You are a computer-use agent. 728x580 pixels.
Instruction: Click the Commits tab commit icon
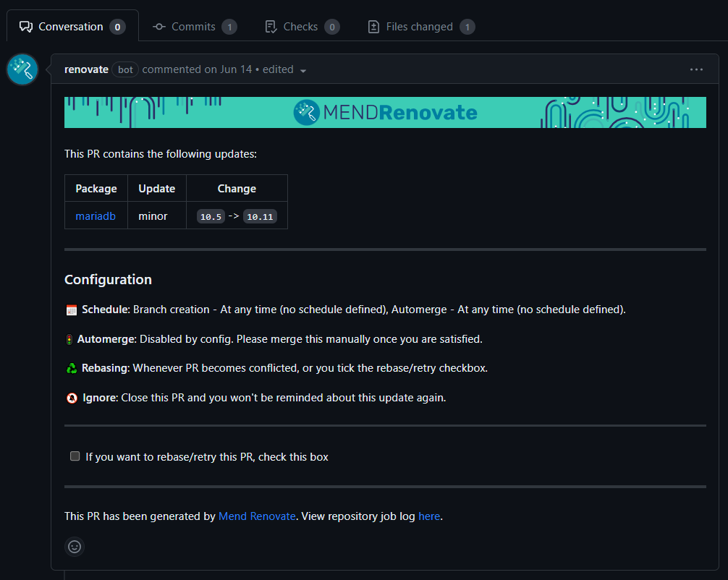[x=159, y=27]
